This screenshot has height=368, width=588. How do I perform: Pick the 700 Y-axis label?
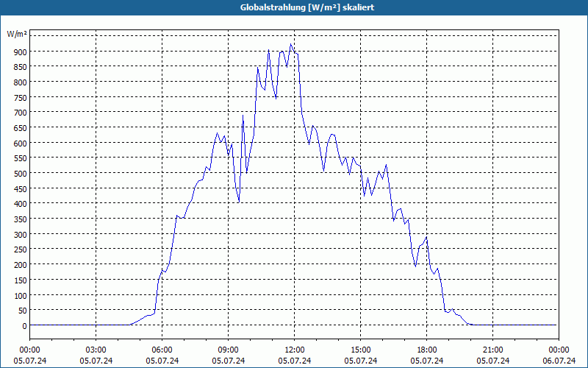point(21,113)
